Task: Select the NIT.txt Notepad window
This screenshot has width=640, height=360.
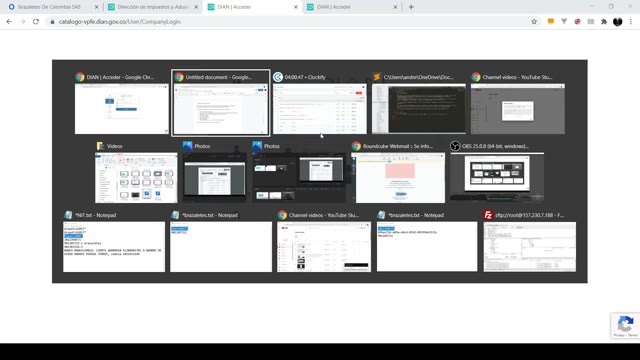Action: click(114, 241)
